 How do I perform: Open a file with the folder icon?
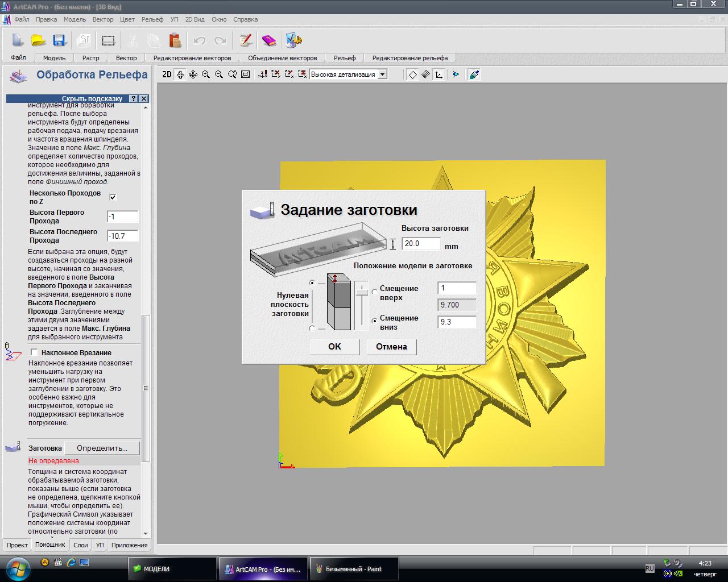point(38,40)
